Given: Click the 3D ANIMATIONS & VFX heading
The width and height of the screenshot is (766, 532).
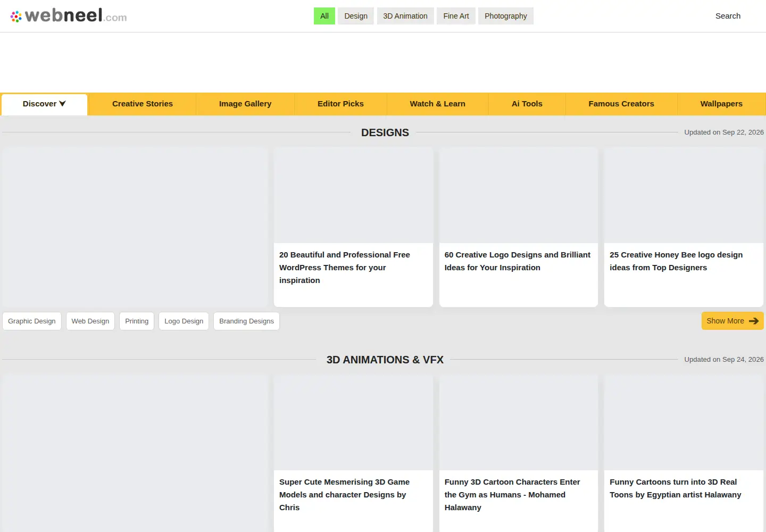Looking at the screenshot, I should (385, 360).
